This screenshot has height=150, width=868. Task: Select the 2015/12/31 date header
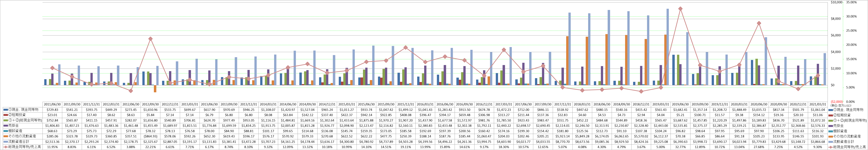(x=406, y=104)
